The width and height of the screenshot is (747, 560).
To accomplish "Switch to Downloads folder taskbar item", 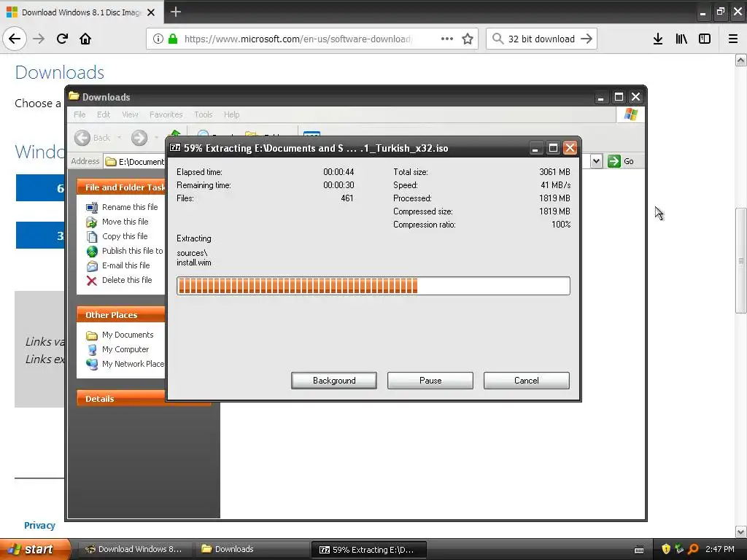I will point(252,549).
